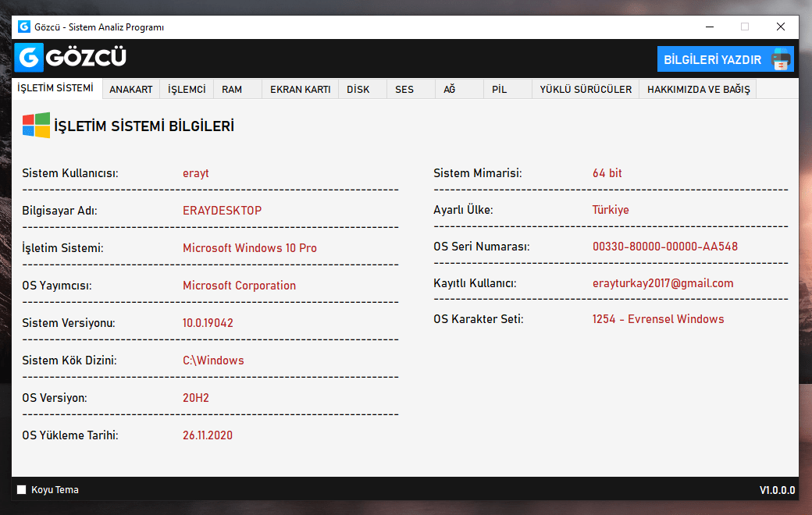
Task: Click the username value erayt
Action: click(x=196, y=173)
